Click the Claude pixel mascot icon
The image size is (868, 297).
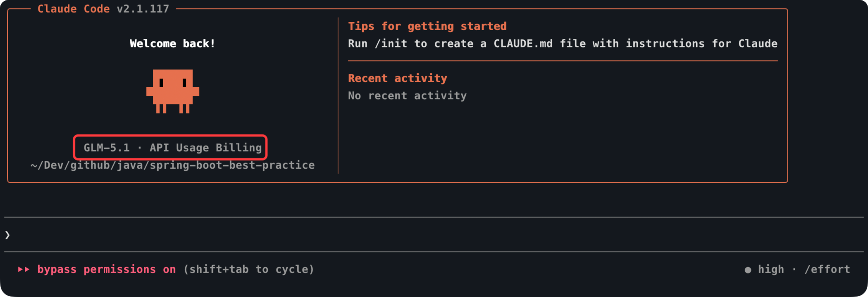tap(173, 91)
